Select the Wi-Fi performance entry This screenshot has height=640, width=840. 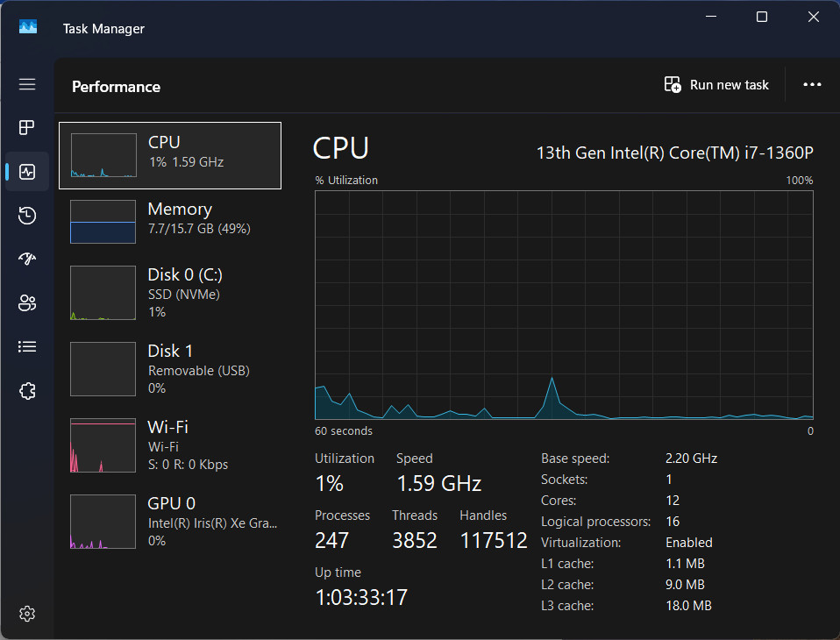coord(170,445)
